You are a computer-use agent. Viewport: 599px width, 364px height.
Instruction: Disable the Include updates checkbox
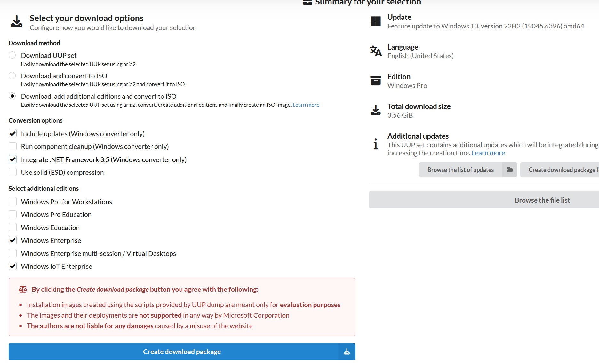click(13, 134)
